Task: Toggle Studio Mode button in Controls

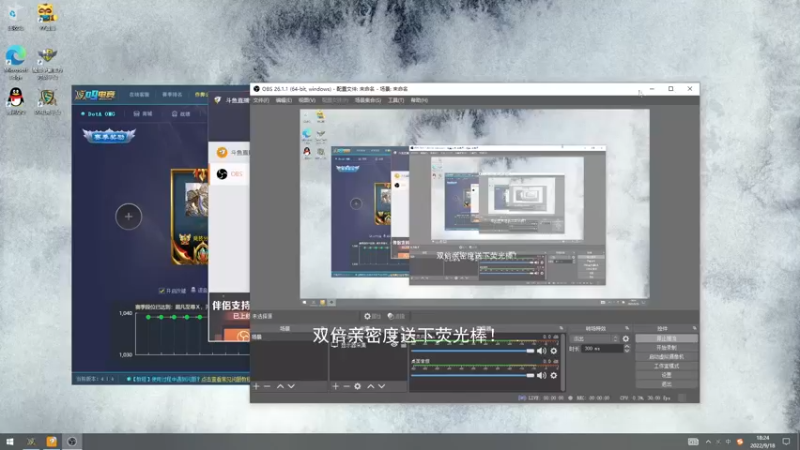Action: (x=666, y=366)
